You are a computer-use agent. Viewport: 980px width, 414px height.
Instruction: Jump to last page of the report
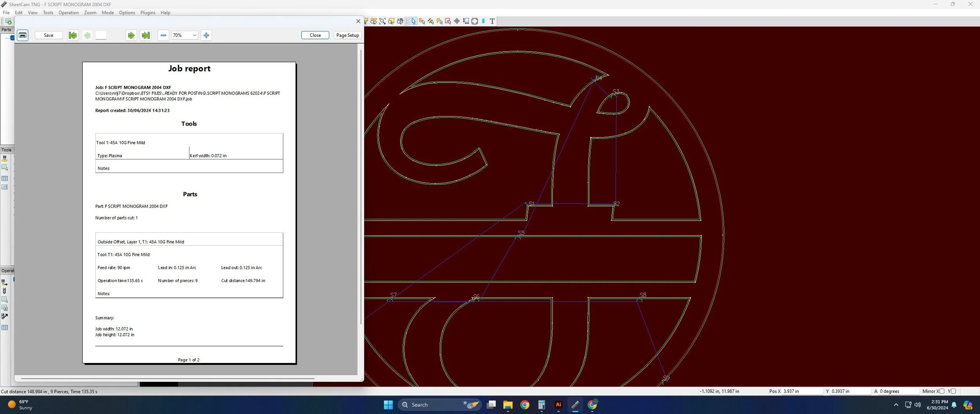[x=145, y=35]
